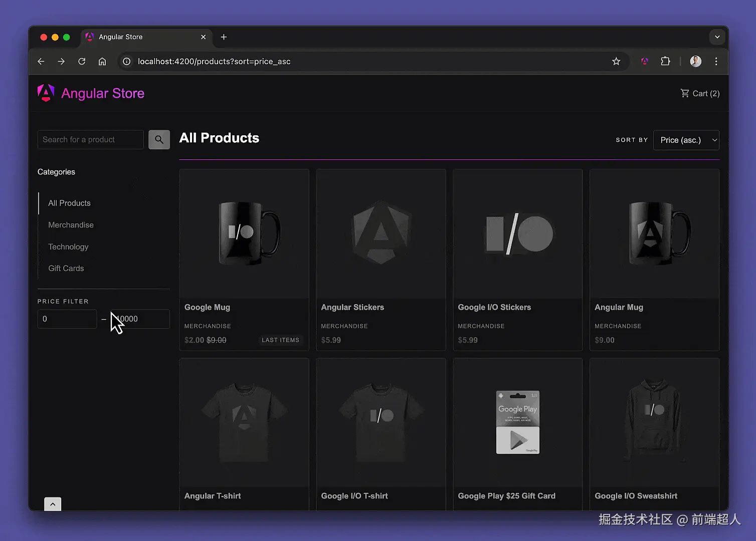Click the Google I/O T-shirt product image
Viewport: 756px width, 541px height.
[x=381, y=422]
